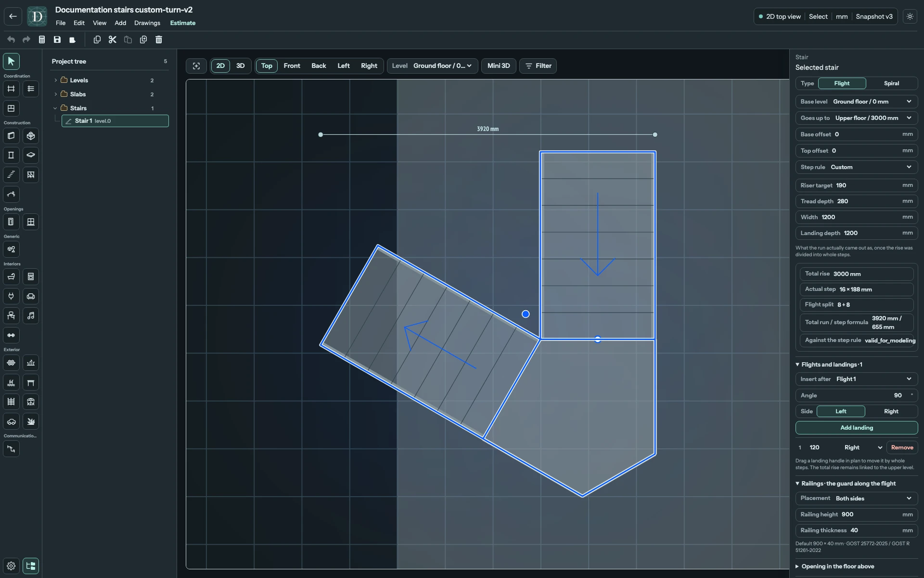Open the Goes up to dropdown

coord(857,118)
